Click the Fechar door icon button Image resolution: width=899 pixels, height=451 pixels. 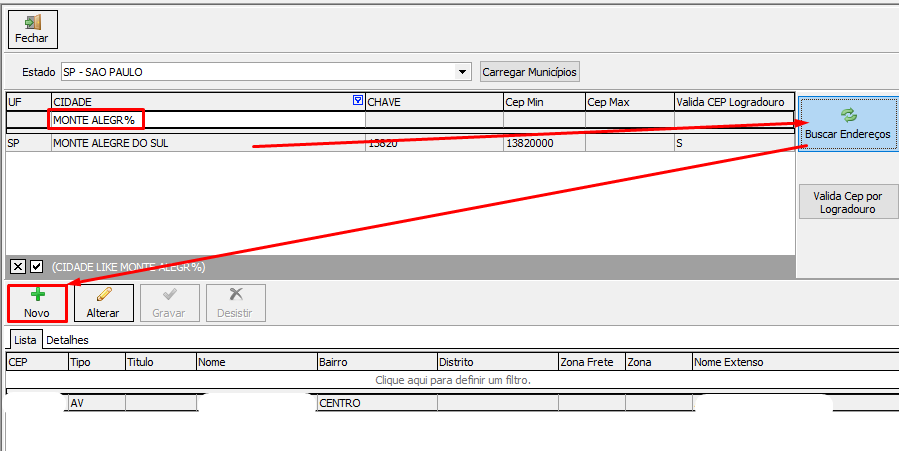[x=32, y=23]
